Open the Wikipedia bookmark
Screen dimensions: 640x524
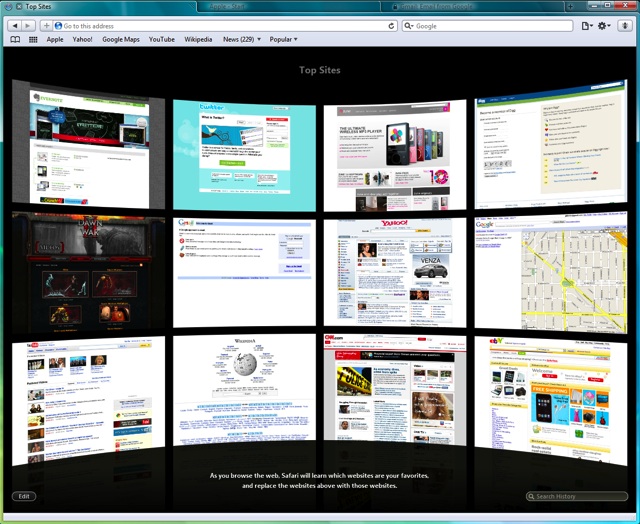click(x=198, y=40)
